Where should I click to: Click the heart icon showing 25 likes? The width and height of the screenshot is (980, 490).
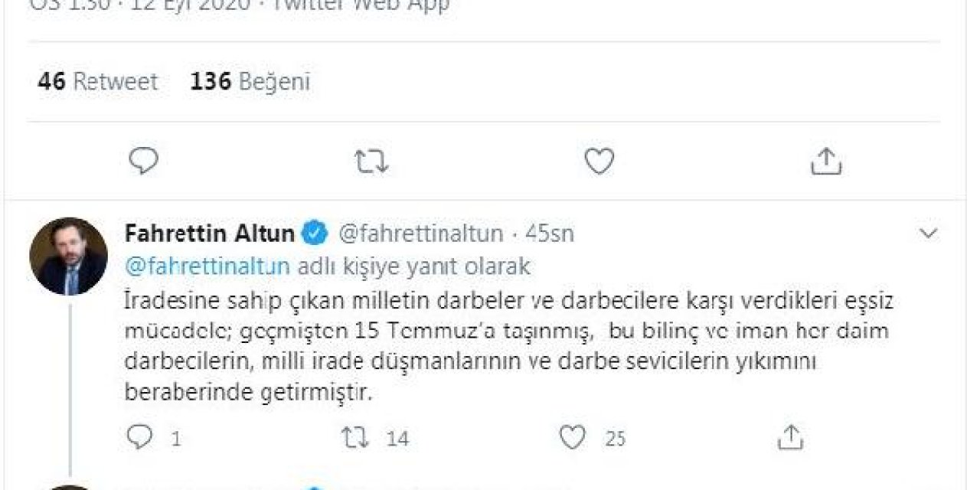point(571,437)
